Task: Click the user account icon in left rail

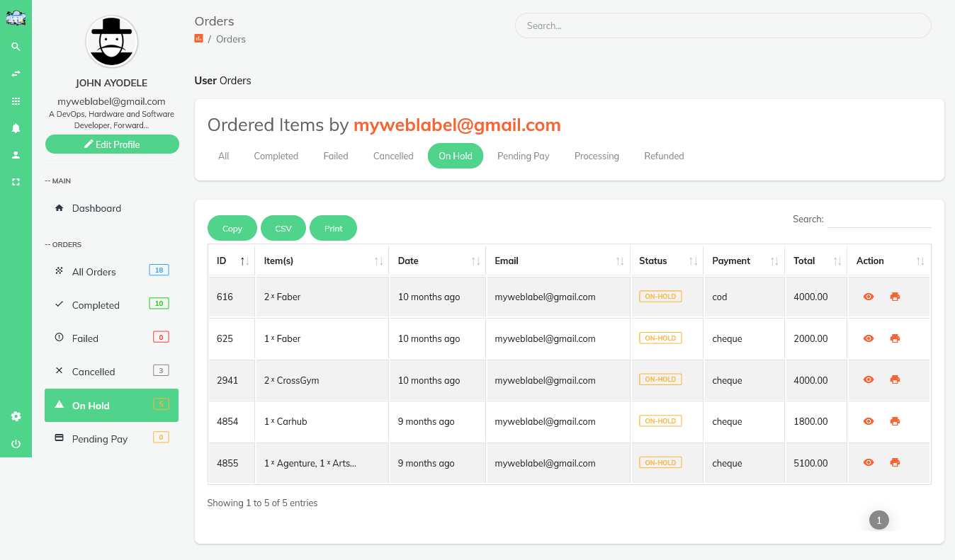Action: 16,155
